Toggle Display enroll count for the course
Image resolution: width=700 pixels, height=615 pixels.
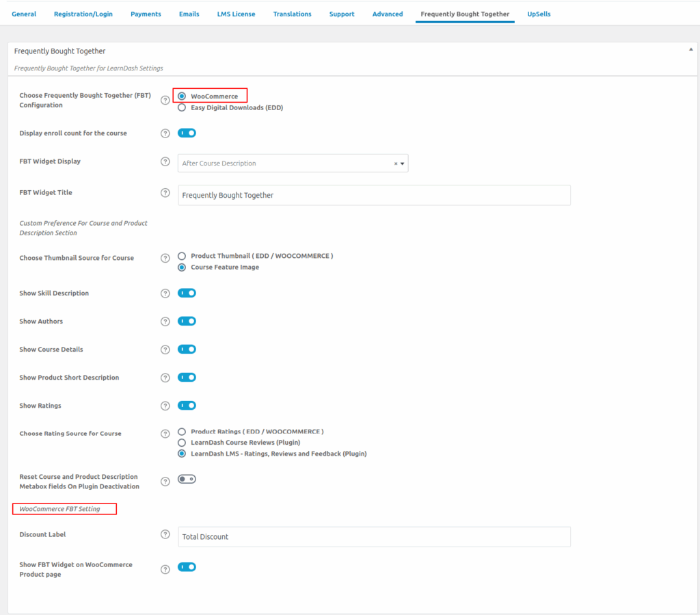[187, 133]
